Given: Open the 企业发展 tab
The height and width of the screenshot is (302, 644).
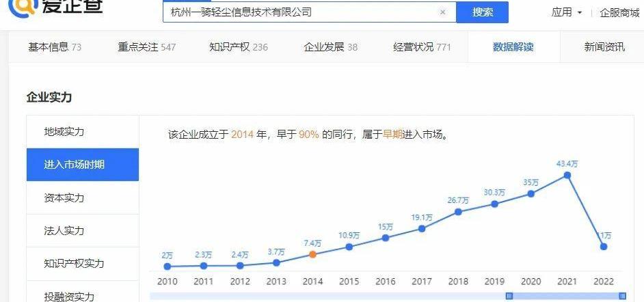Looking at the screenshot, I should click(331, 46).
